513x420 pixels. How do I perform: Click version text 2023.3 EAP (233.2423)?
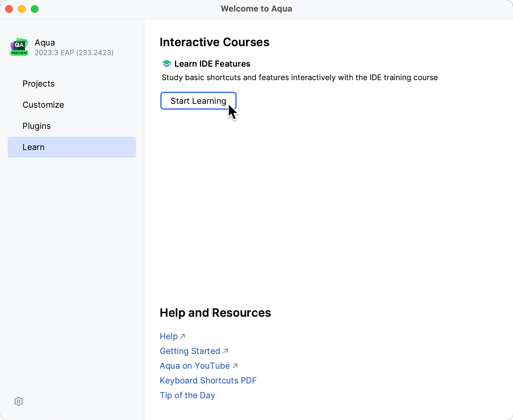pyautogui.click(x=74, y=53)
